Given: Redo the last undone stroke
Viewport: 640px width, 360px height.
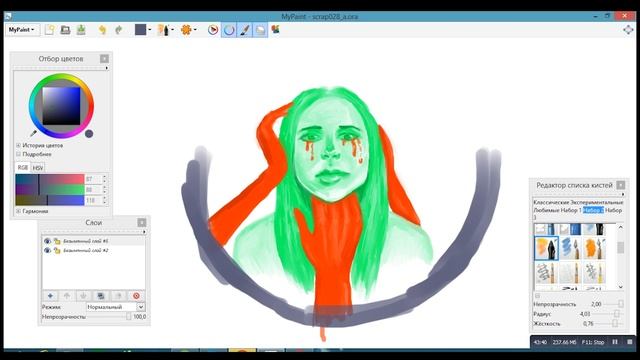Looking at the screenshot, I should click(x=118, y=30).
